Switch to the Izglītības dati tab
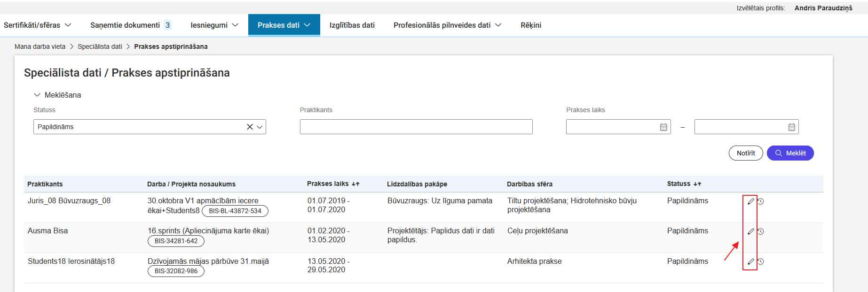The height and width of the screenshot is (292, 868). [352, 25]
